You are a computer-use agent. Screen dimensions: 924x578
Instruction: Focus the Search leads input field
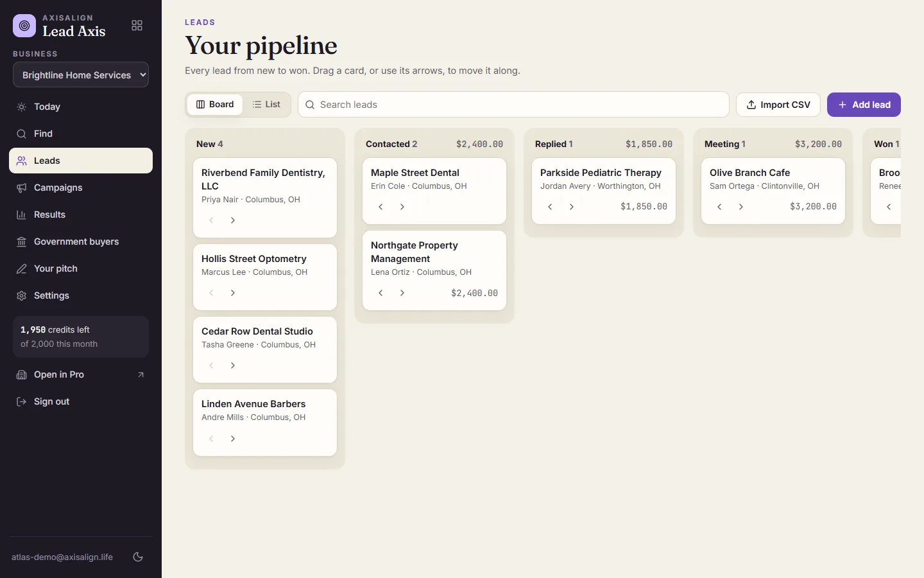click(513, 105)
